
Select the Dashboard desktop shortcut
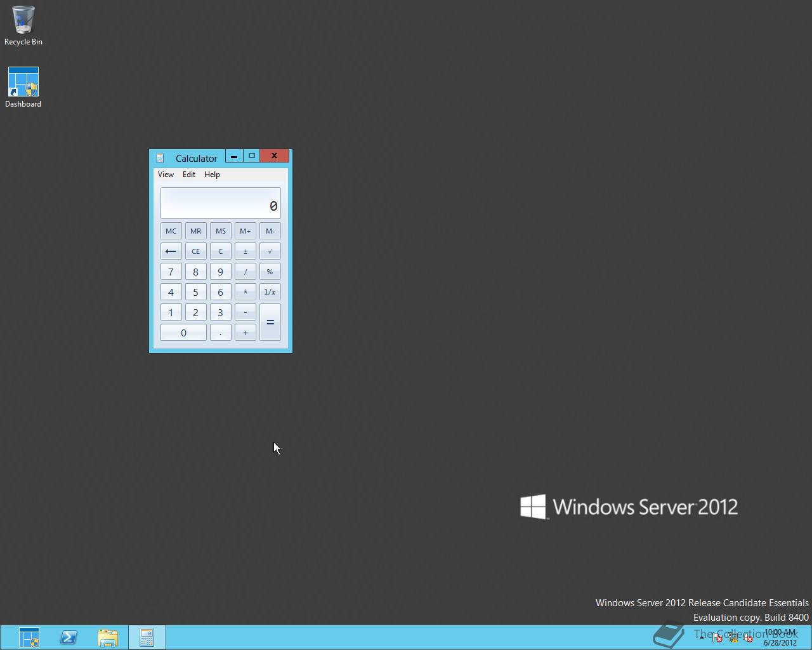pyautogui.click(x=23, y=88)
